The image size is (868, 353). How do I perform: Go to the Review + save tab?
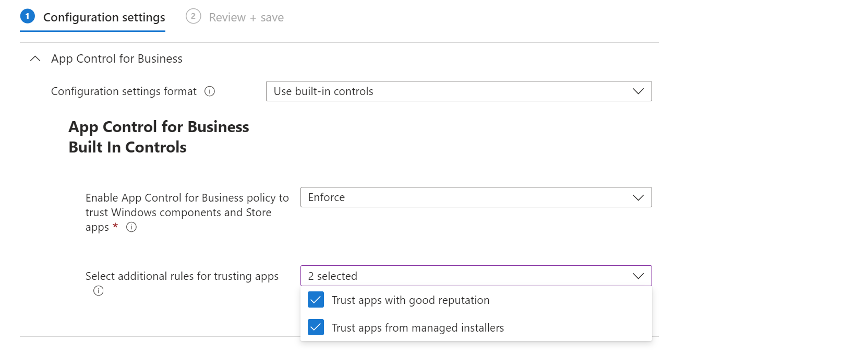246,18
